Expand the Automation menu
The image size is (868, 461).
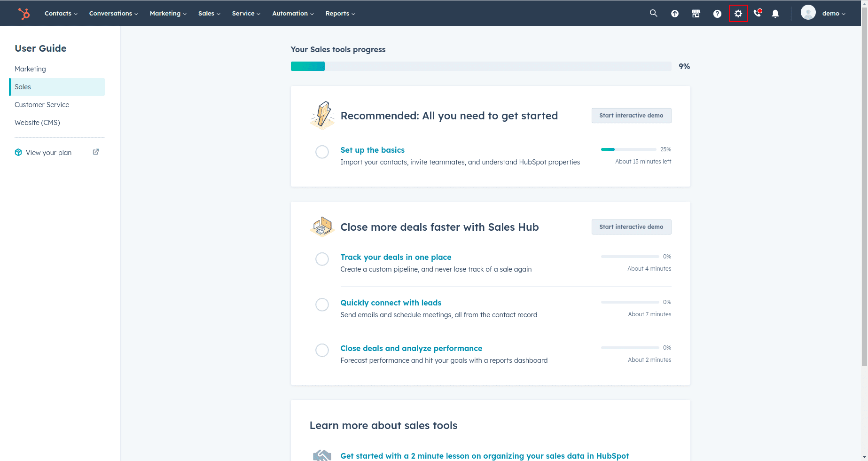pos(293,14)
